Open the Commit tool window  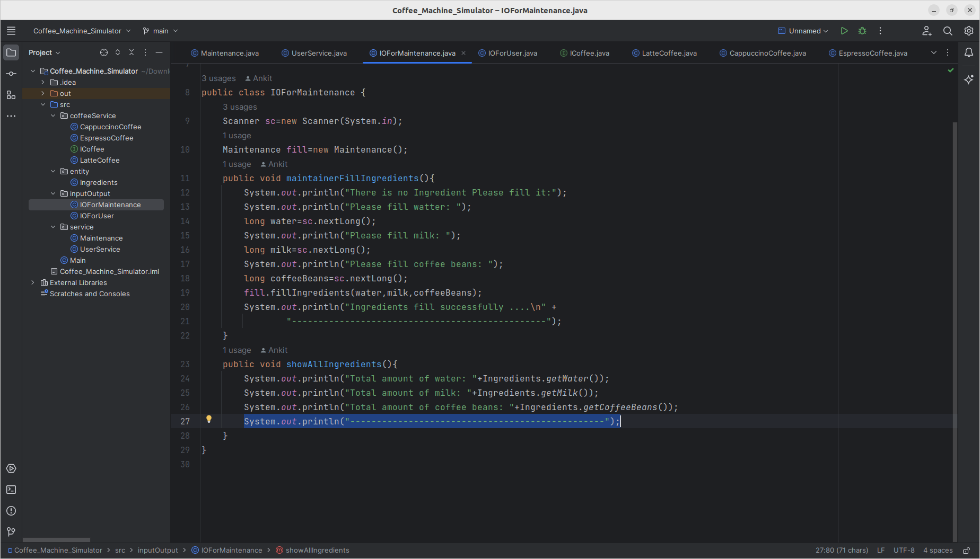pyautogui.click(x=11, y=74)
